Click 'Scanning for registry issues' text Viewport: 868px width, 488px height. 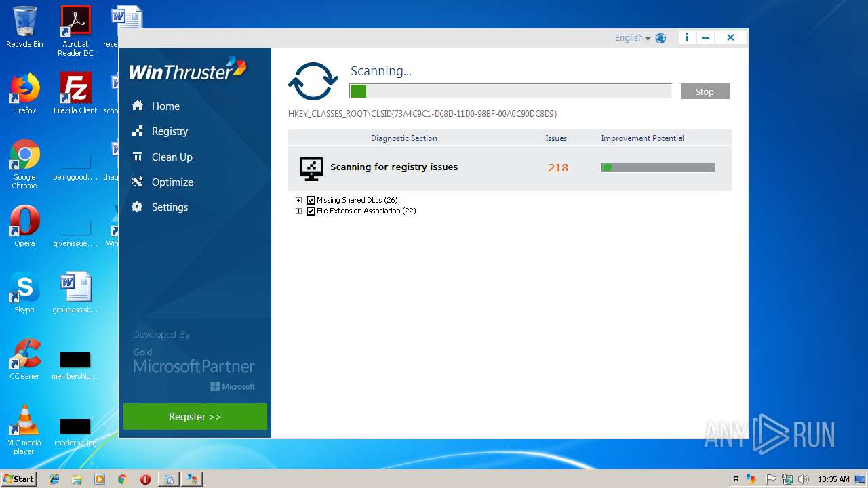coord(394,167)
